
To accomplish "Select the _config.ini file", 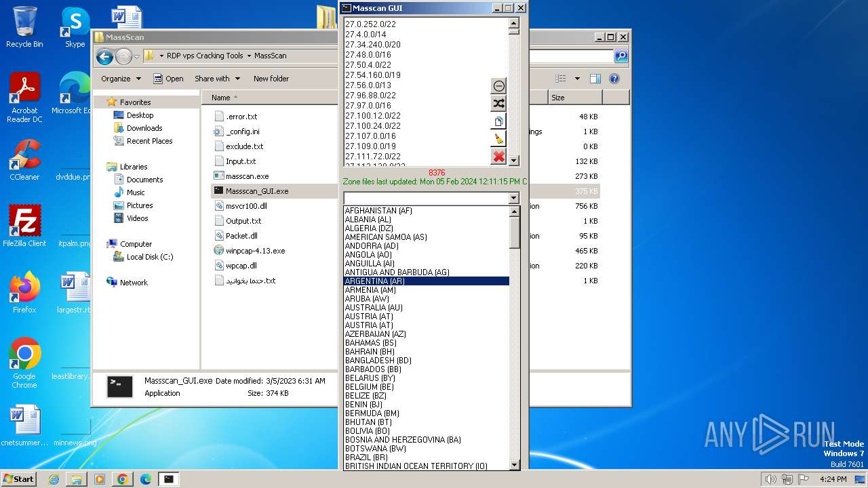I will point(243,131).
